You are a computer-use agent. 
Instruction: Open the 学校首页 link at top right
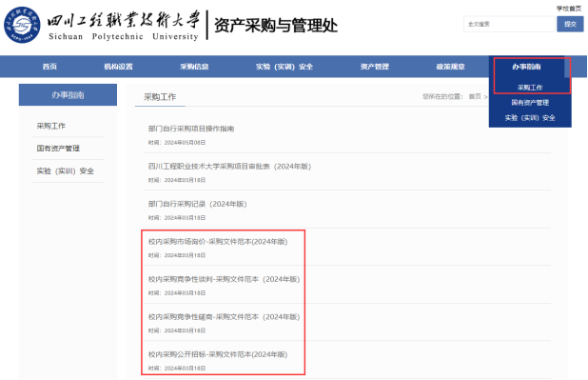pos(569,9)
